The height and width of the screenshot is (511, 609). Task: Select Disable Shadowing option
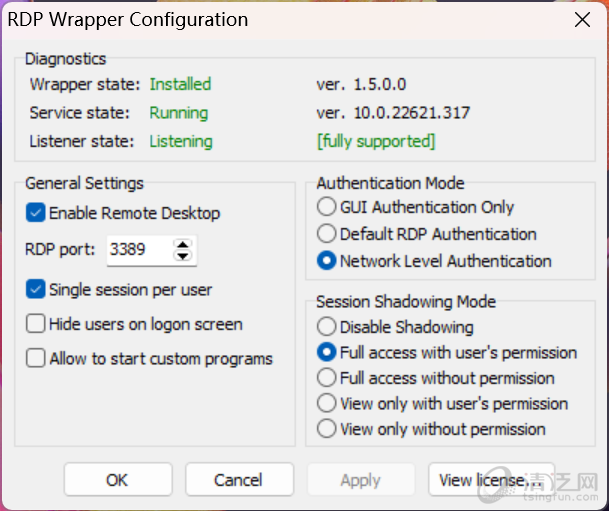click(326, 327)
